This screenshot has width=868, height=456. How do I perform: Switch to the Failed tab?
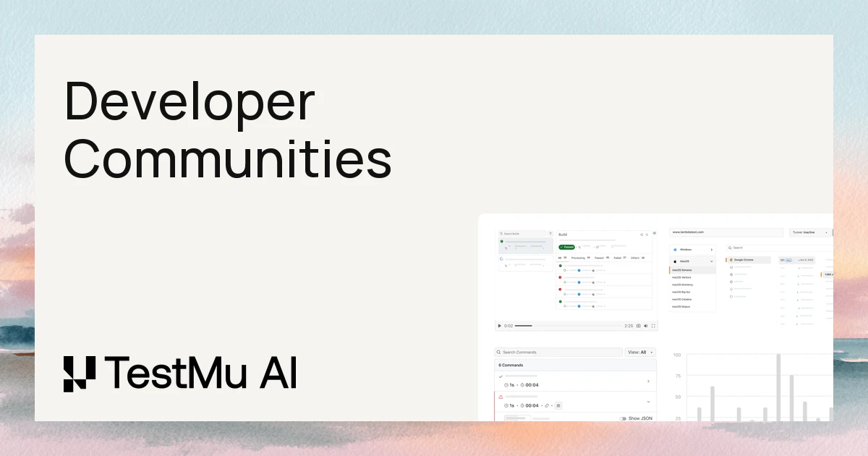pos(620,258)
